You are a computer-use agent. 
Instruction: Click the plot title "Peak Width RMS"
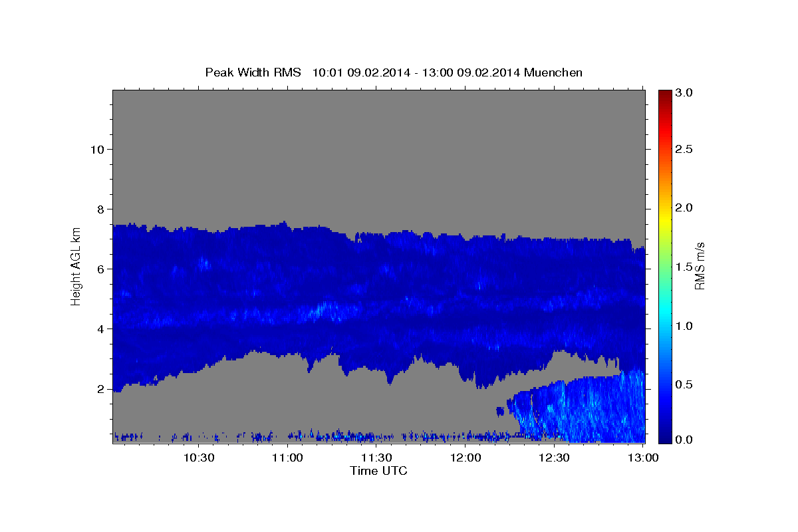253,72
